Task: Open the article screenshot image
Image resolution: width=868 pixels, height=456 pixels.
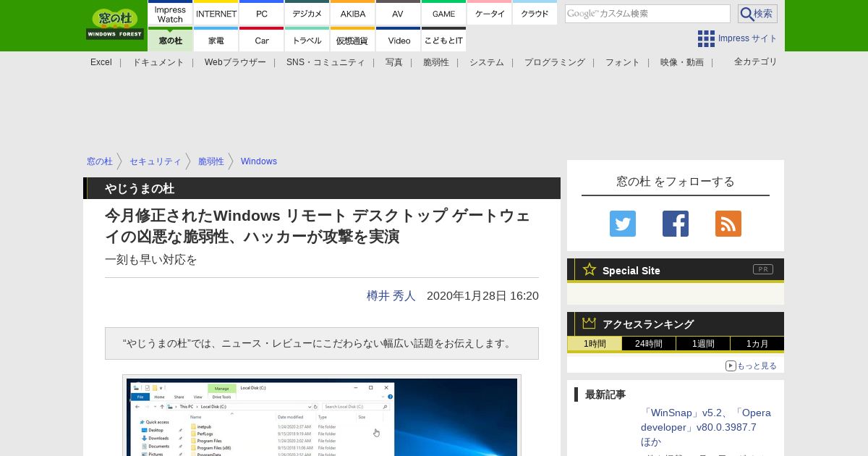Action: pos(322,417)
